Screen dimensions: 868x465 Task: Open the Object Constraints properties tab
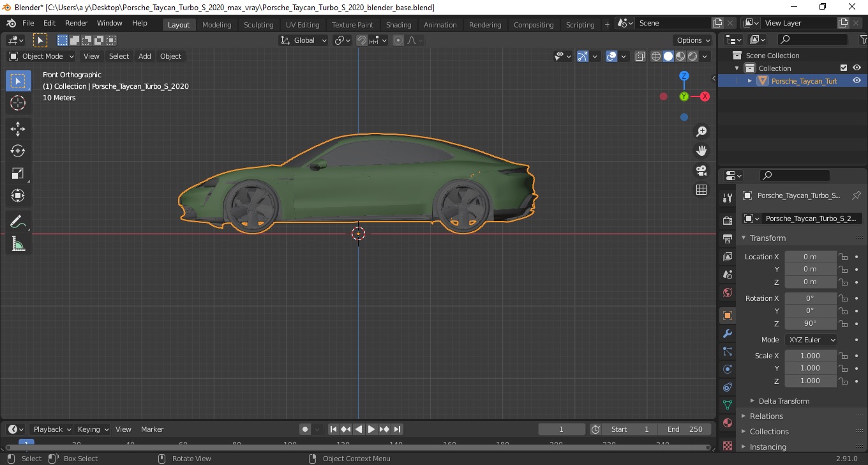727,387
